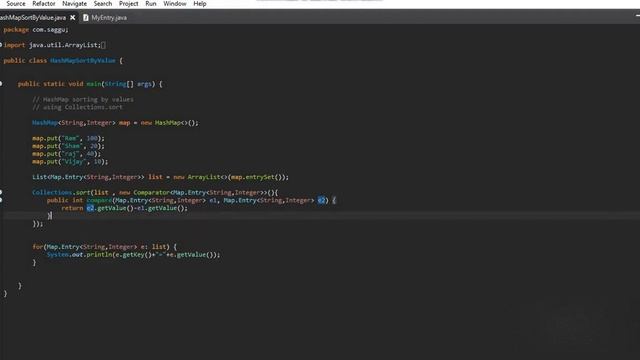Viewport: 640px width, 360px height.
Task: Open the Source menu
Action: (16, 4)
